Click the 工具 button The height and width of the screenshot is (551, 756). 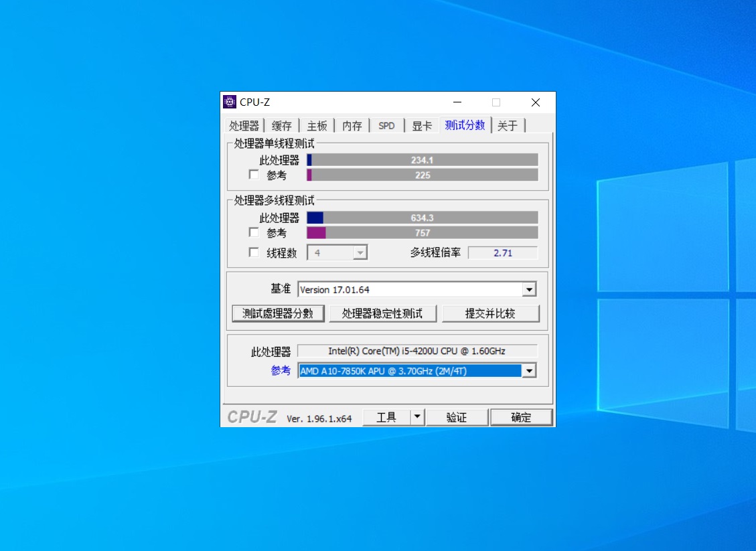click(x=386, y=417)
